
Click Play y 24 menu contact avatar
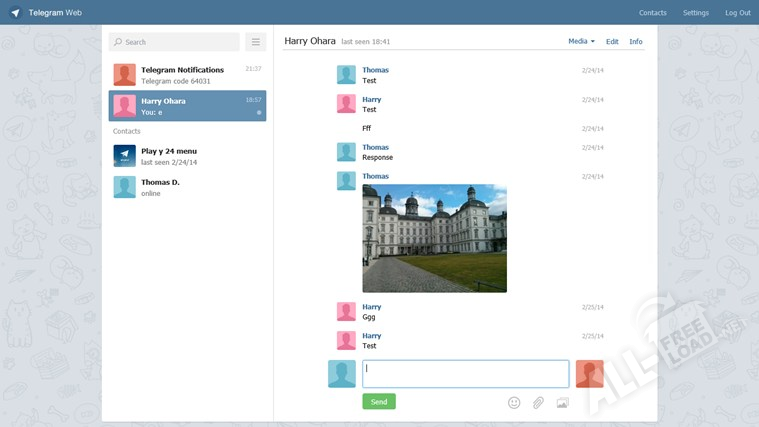coord(124,156)
